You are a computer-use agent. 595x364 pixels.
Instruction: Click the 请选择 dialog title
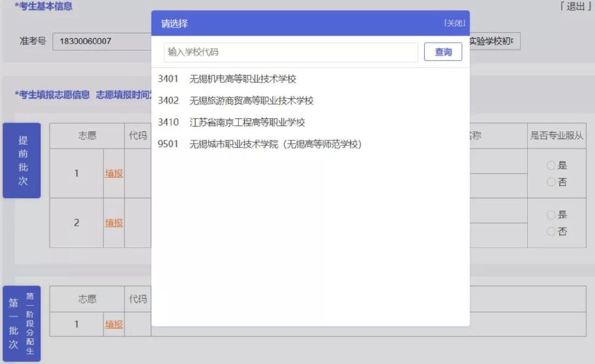(x=174, y=24)
